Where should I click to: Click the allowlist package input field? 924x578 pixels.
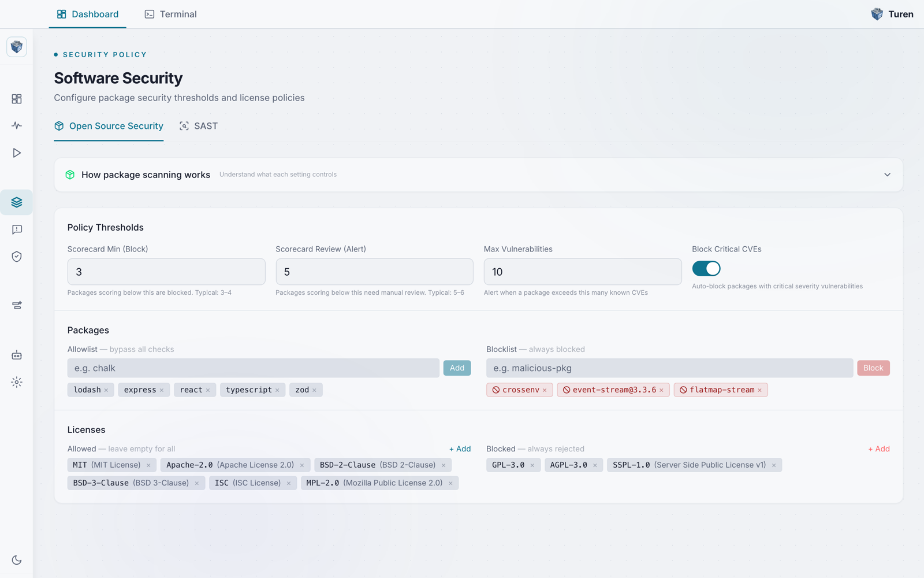click(x=254, y=368)
